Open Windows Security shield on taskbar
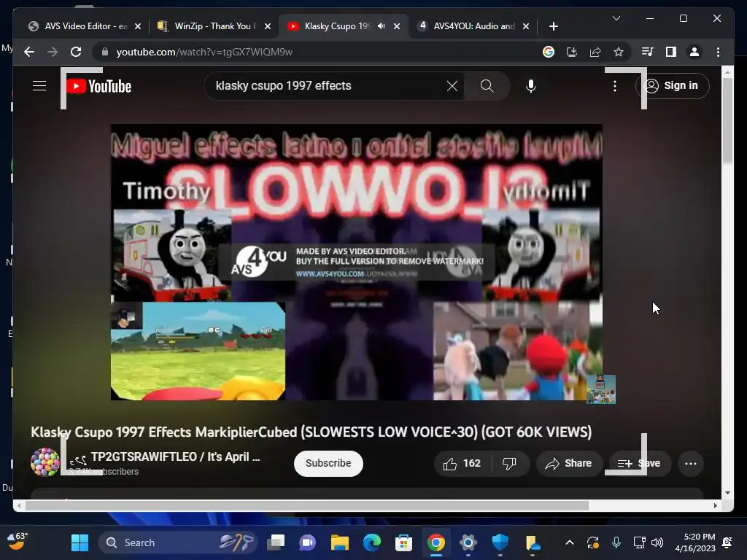This screenshot has width=747, height=560. coord(500,542)
